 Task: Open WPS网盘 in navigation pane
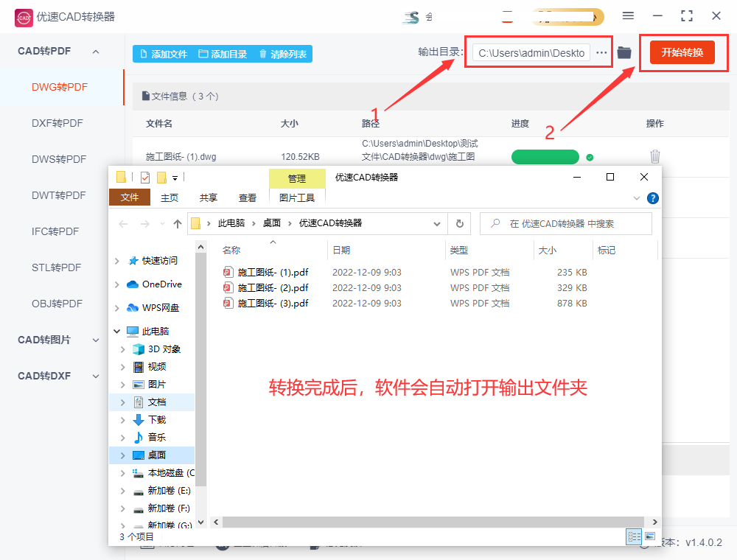tap(160, 308)
